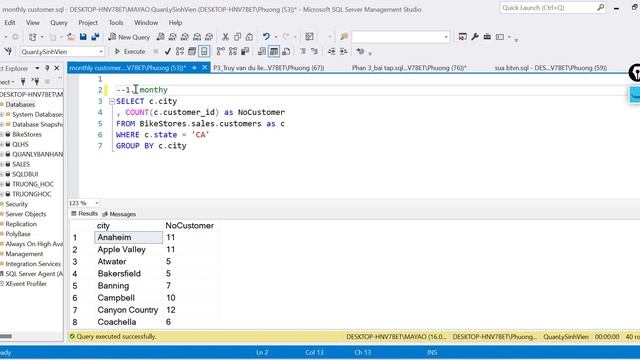Viewport: 640px width, 360px height.
Task: Open the QuanLySinhVien database dropdown
Action: (101, 52)
